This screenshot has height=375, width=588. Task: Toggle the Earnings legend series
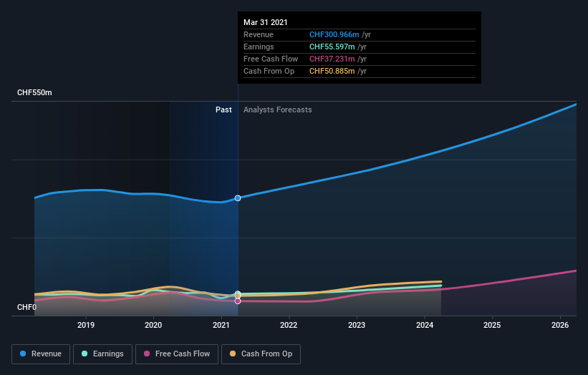click(102, 354)
